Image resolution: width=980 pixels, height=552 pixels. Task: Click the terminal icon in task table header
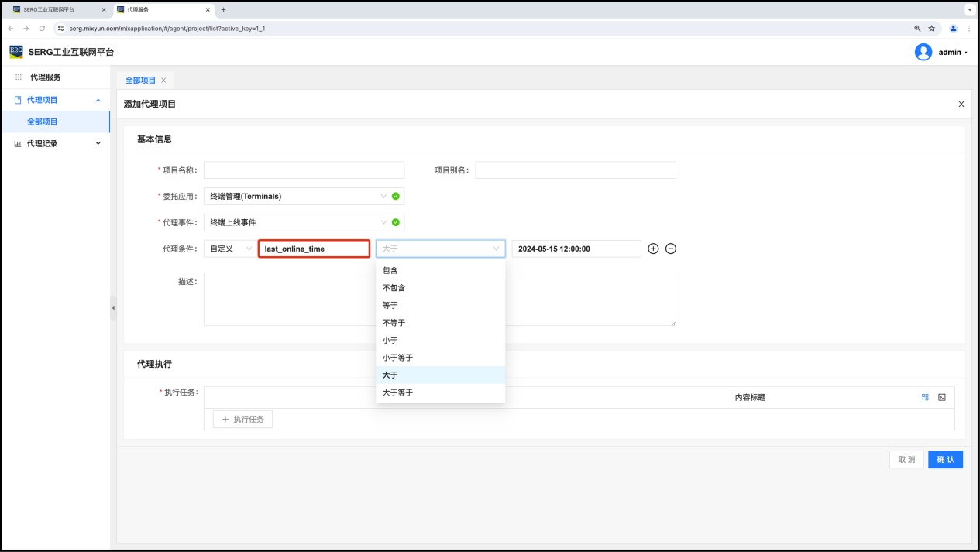coord(942,397)
